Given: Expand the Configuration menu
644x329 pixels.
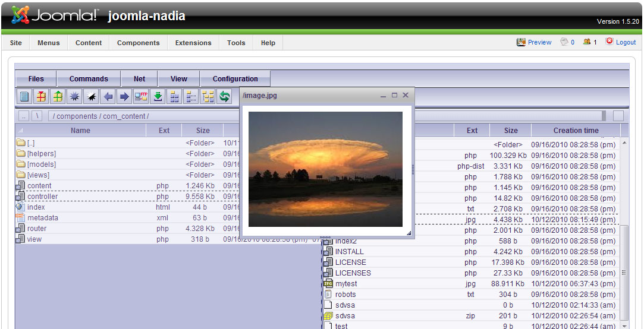Looking at the screenshot, I should (235, 79).
